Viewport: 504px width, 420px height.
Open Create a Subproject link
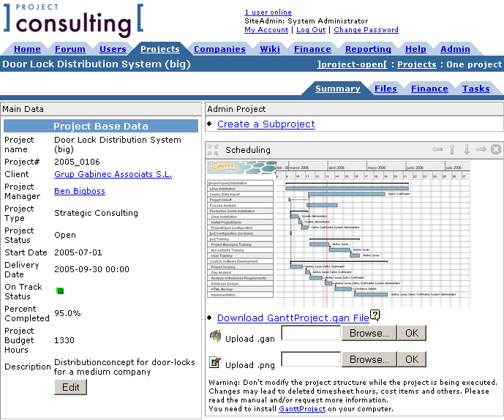click(x=266, y=124)
